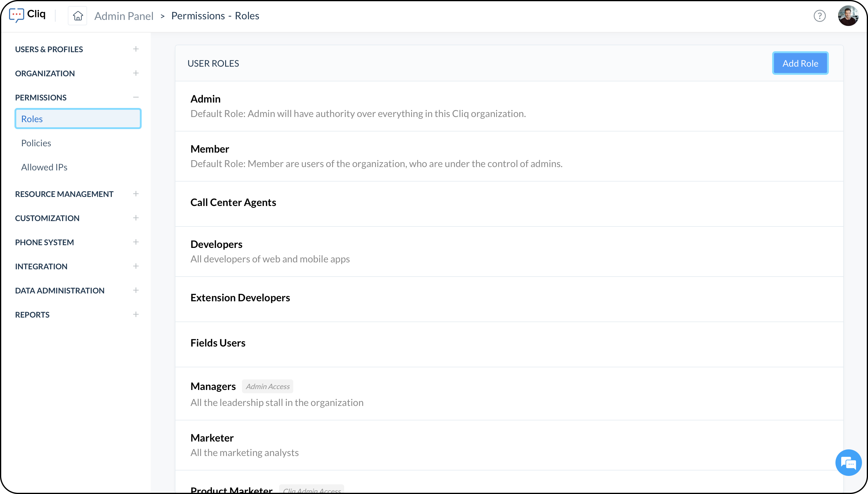Open the Developers role
The height and width of the screenshot is (494, 868).
tap(509, 252)
